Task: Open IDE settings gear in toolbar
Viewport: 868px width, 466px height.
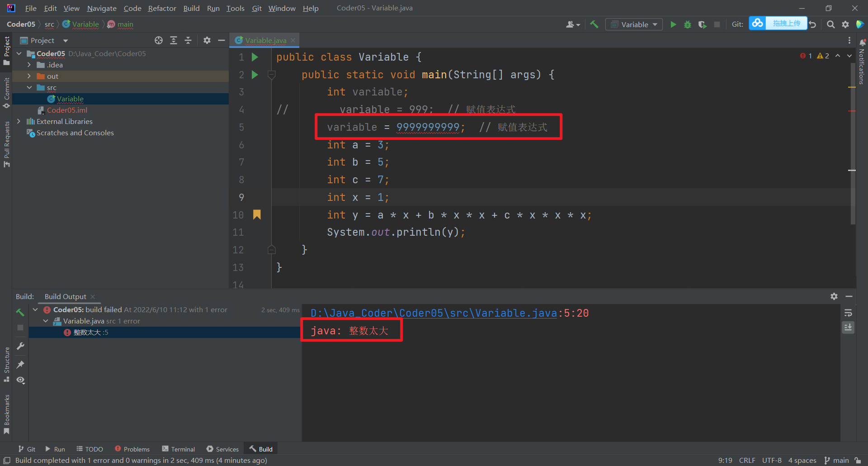Action: click(845, 24)
